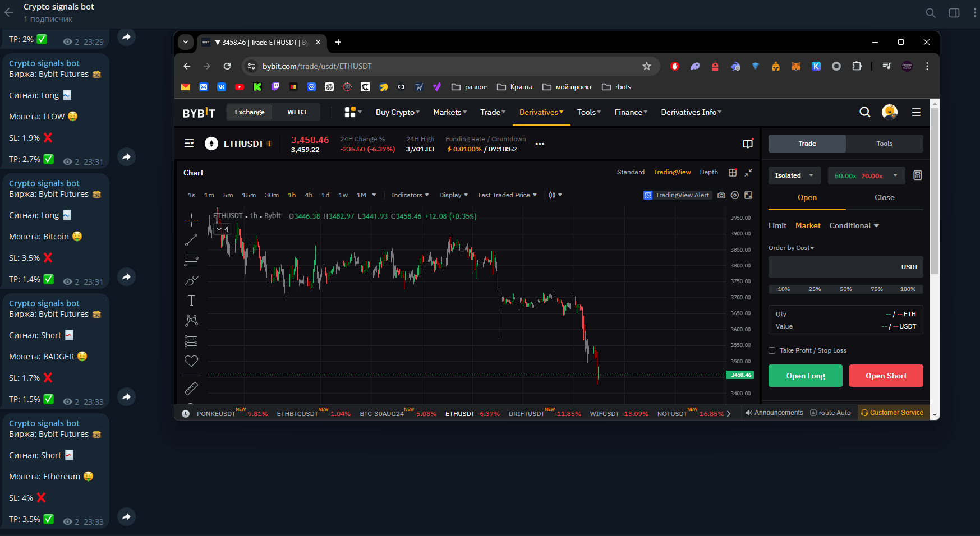The width and height of the screenshot is (980, 536).
Task: Select the trend line drawing tool
Action: [191, 240]
